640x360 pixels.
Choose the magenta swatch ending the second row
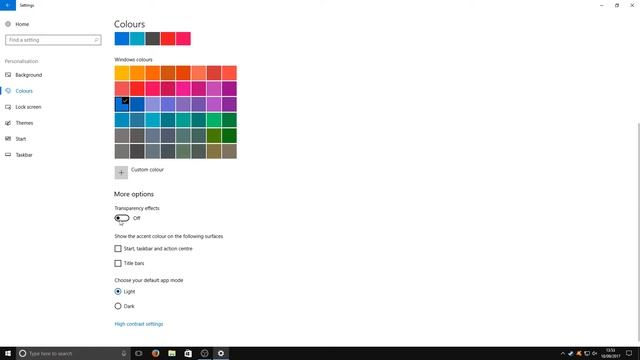click(x=229, y=89)
